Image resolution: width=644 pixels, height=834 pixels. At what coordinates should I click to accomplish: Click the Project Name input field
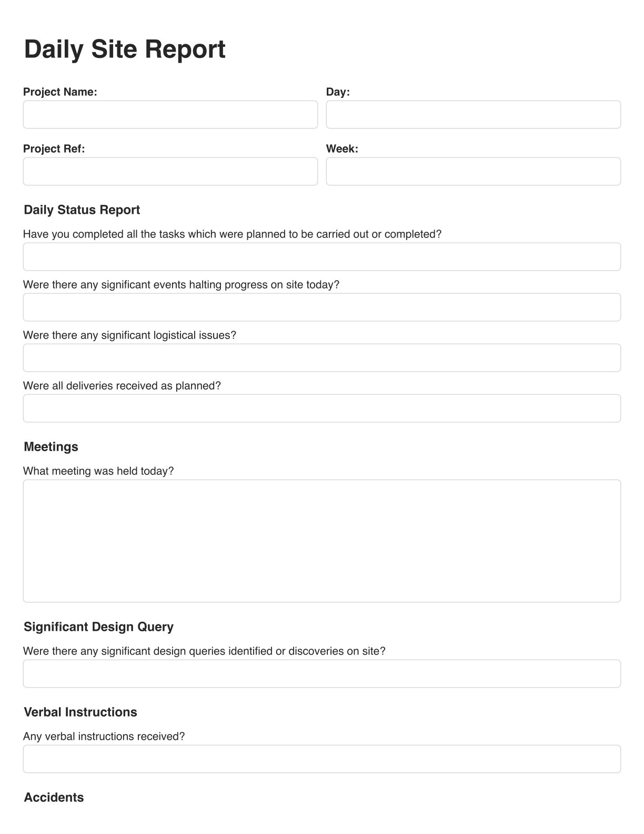tap(170, 115)
